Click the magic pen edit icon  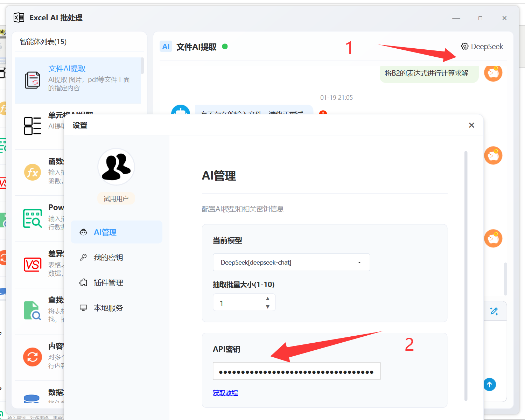click(x=494, y=311)
